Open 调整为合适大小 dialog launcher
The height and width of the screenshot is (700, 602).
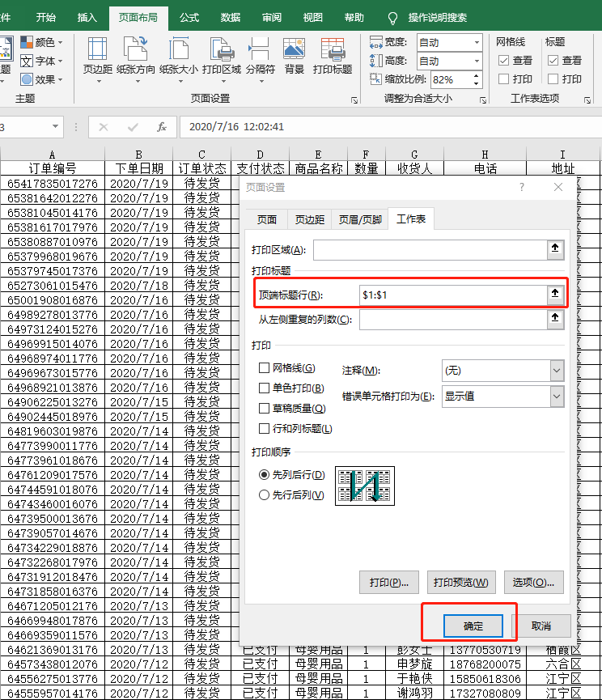click(483, 100)
